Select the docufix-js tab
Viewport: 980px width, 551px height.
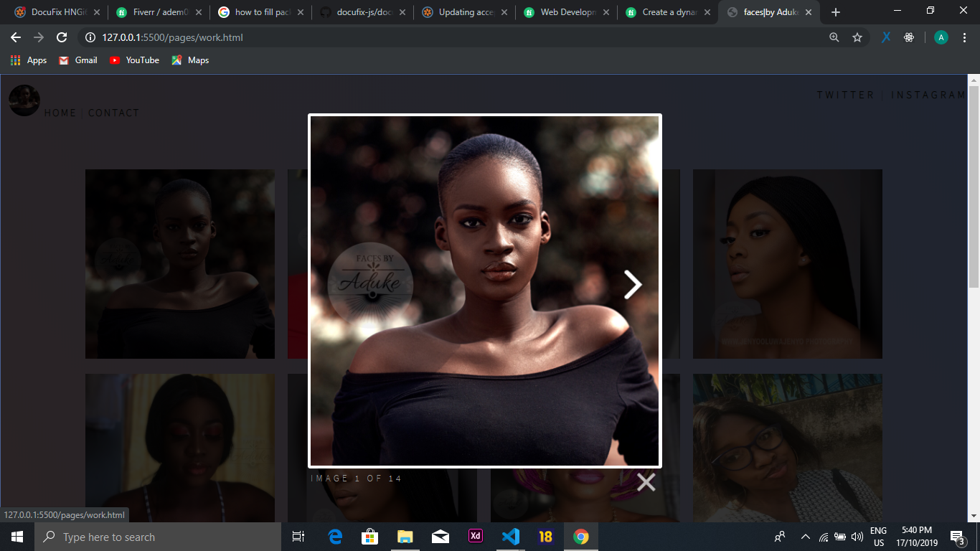pyautogui.click(x=362, y=11)
